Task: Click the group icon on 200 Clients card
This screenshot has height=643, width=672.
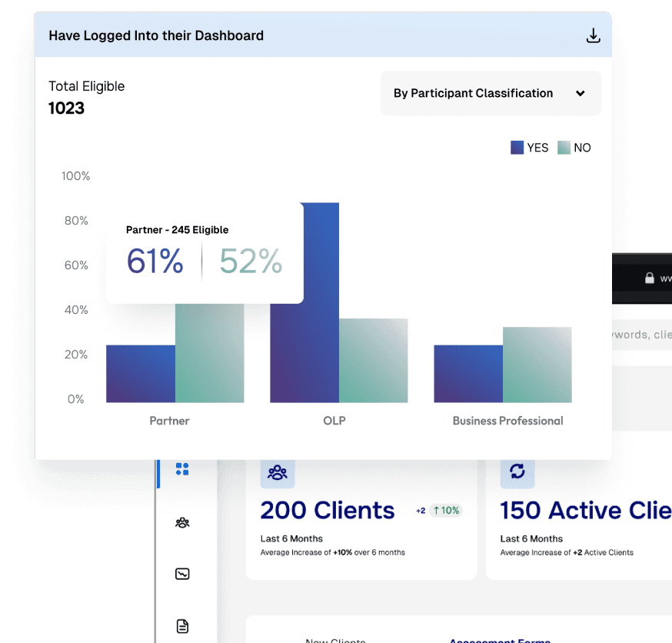Action: tap(277, 473)
